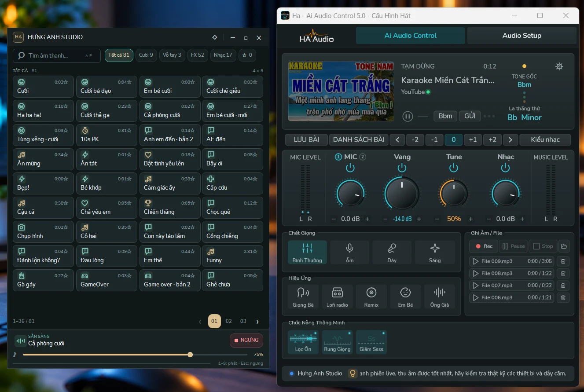Open the Kiểu nhạc dropdown
The height and width of the screenshot is (392, 584).
[x=545, y=139]
